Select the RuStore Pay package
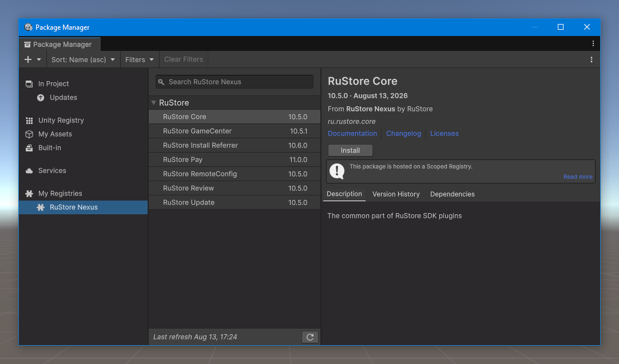 (235, 160)
